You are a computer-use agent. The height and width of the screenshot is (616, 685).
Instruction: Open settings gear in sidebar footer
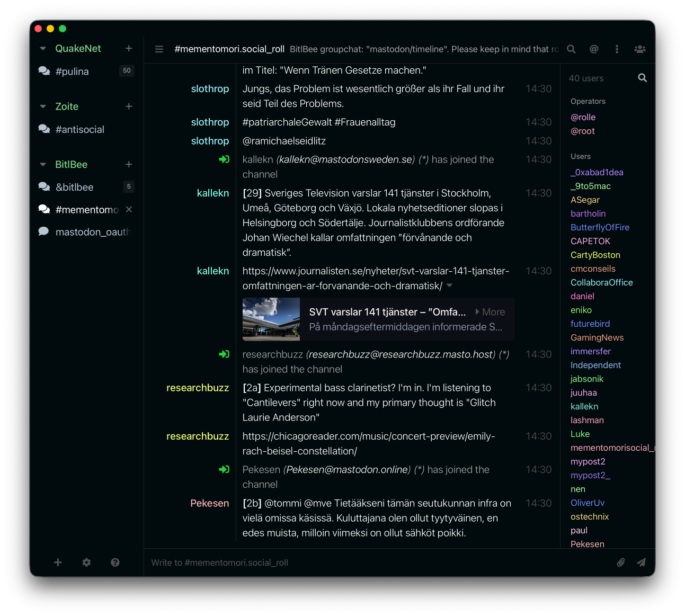click(86, 563)
